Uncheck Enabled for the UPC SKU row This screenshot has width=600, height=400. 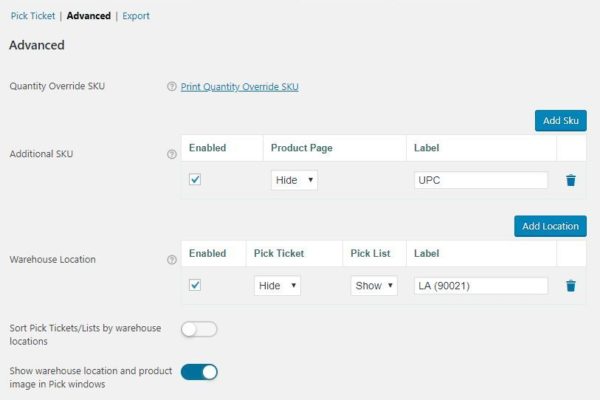(196, 180)
